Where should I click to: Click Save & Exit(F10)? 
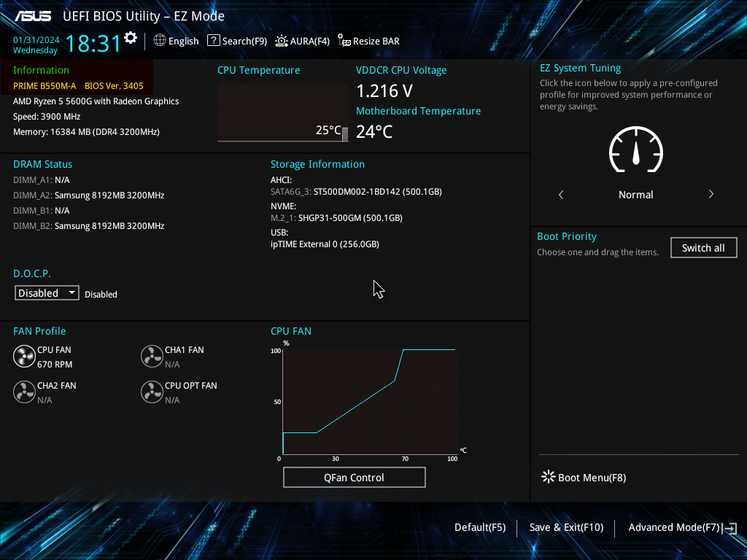click(566, 527)
